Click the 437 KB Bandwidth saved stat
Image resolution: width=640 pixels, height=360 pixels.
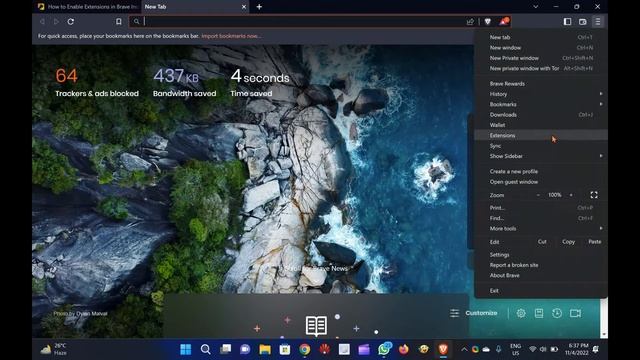[184, 82]
